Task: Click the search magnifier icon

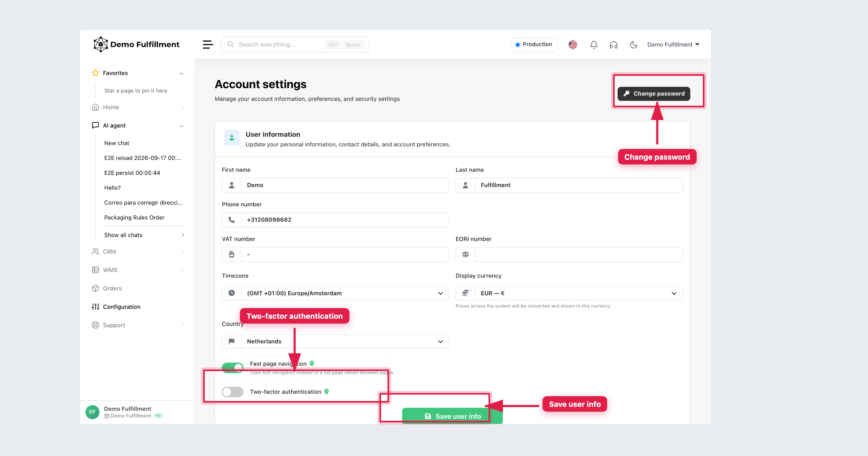Action: click(x=230, y=44)
